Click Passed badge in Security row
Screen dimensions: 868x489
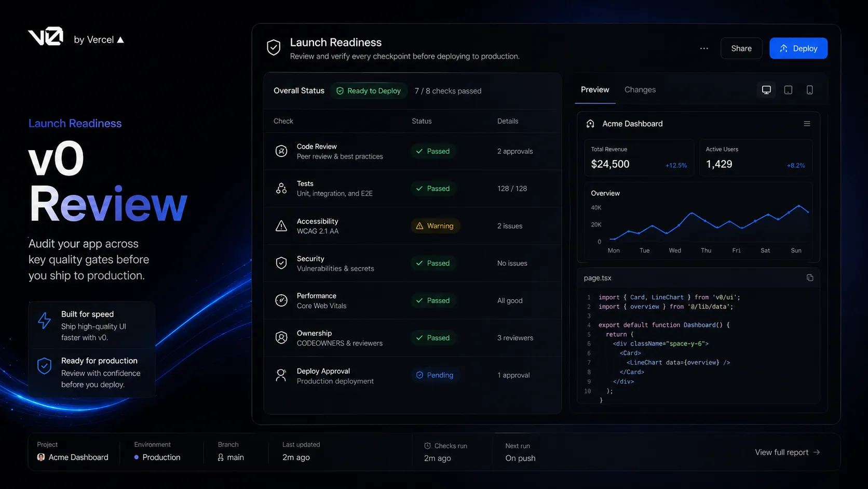[433, 263]
